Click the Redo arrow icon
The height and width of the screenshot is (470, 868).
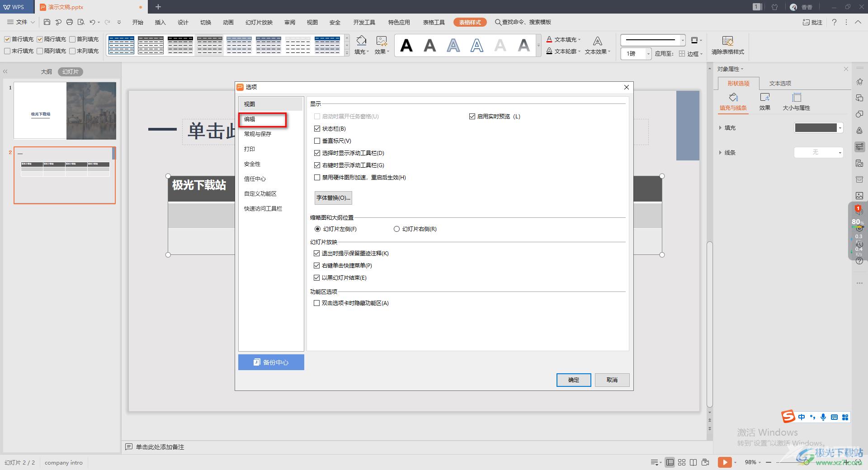point(108,22)
